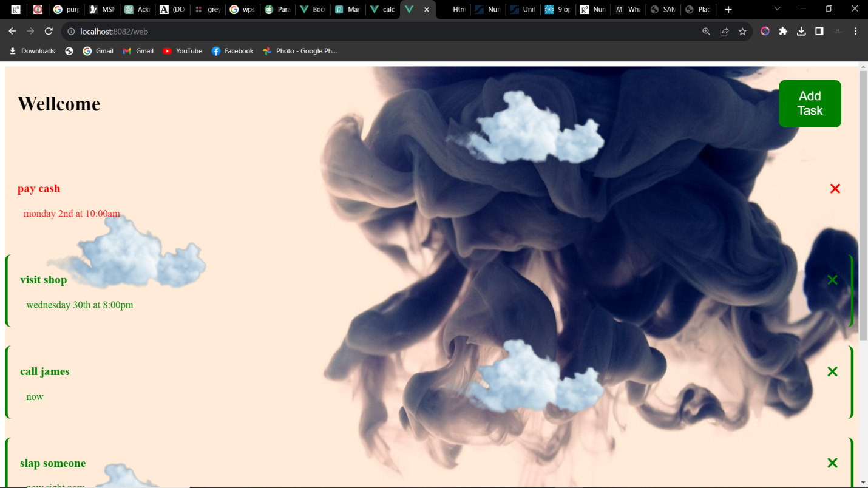Go back to the previous page
868x488 pixels.
click(x=12, y=32)
